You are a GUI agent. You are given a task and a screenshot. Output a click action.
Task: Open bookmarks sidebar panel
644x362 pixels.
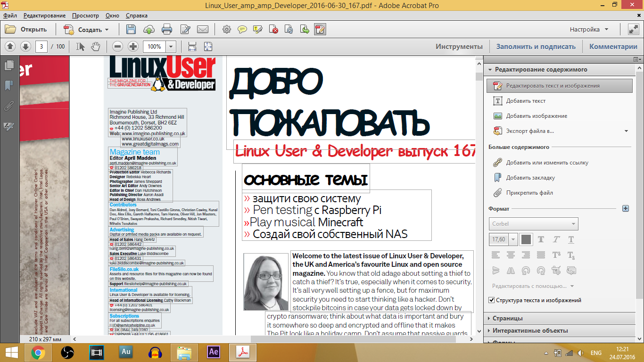click(9, 85)
